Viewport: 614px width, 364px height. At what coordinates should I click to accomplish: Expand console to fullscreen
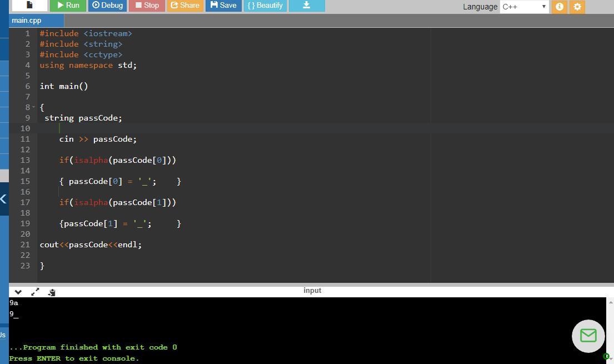[x=35, y=292]
